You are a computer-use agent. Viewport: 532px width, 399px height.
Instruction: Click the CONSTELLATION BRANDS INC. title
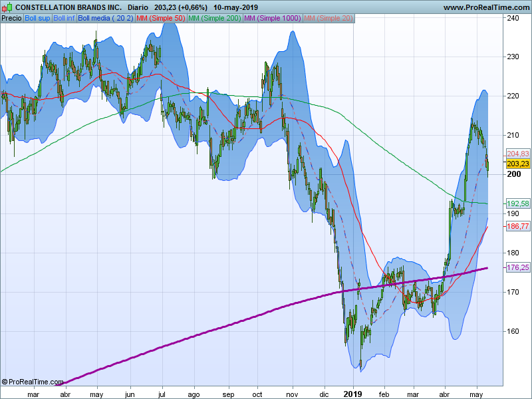coord(68,7)
